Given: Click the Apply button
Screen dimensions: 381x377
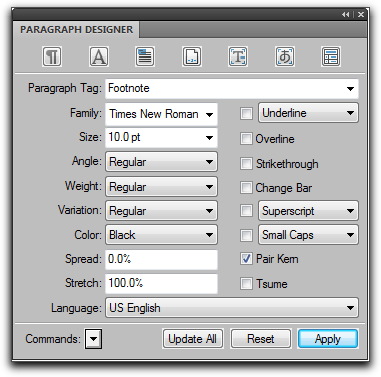Looking at the screenshot, I should 328,339.
